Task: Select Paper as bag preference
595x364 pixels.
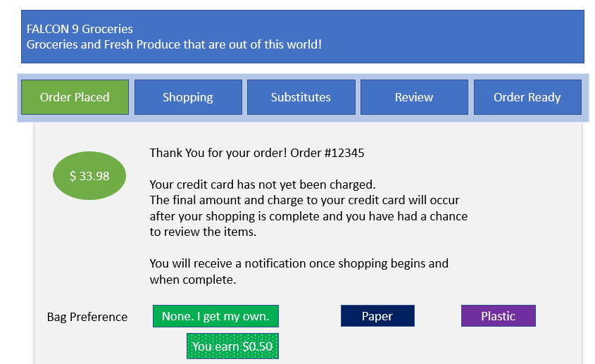Action: (x=377, y=316)
